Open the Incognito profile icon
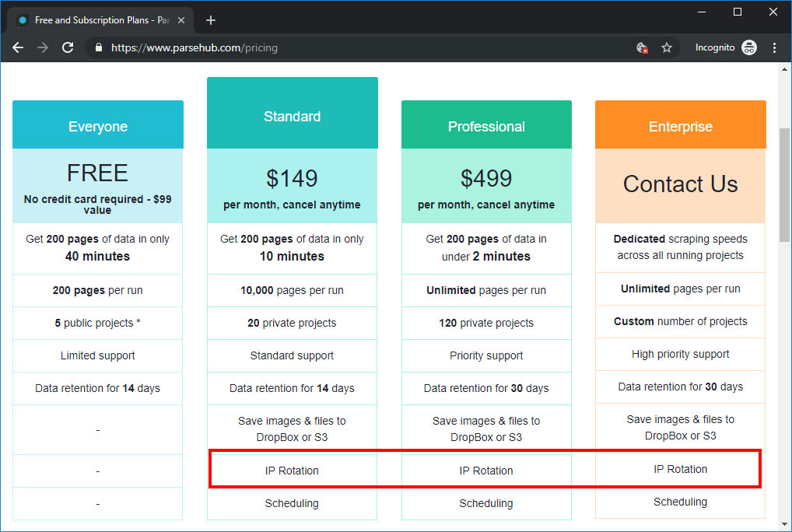The width and height of the screenshot is (792, 532). (749, 47)
